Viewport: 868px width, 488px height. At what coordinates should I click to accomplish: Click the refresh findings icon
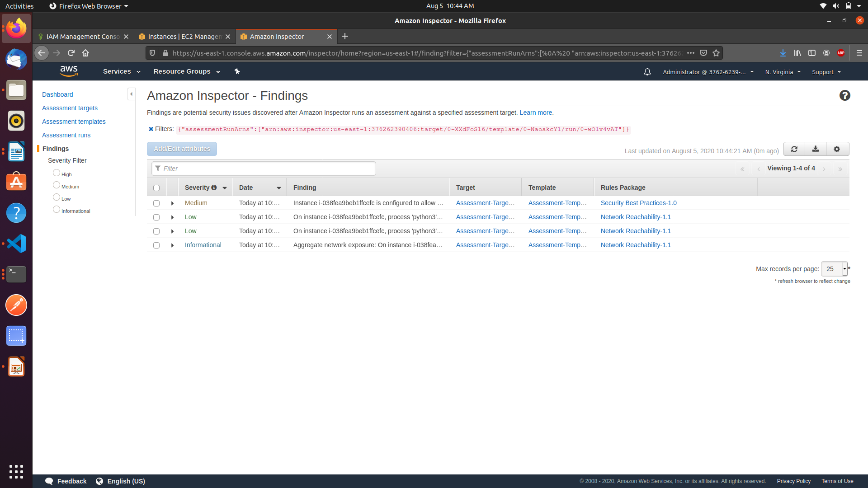click(x=794, y=148)
